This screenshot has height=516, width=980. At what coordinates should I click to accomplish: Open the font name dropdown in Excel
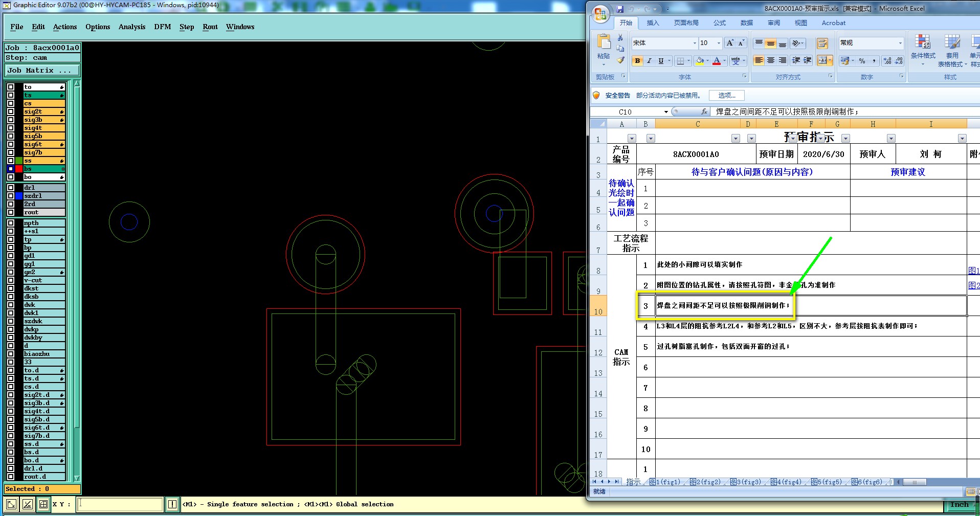[x=695, y=43]
